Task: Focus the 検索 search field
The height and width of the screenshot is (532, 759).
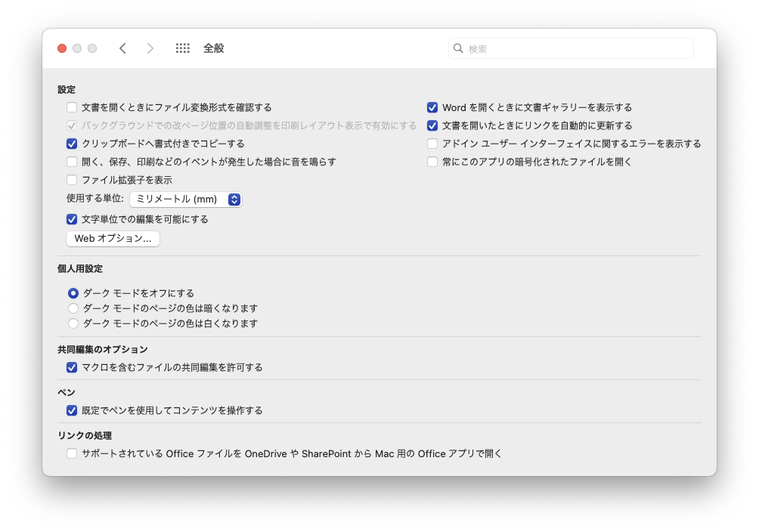Action: tap(571, 48)
